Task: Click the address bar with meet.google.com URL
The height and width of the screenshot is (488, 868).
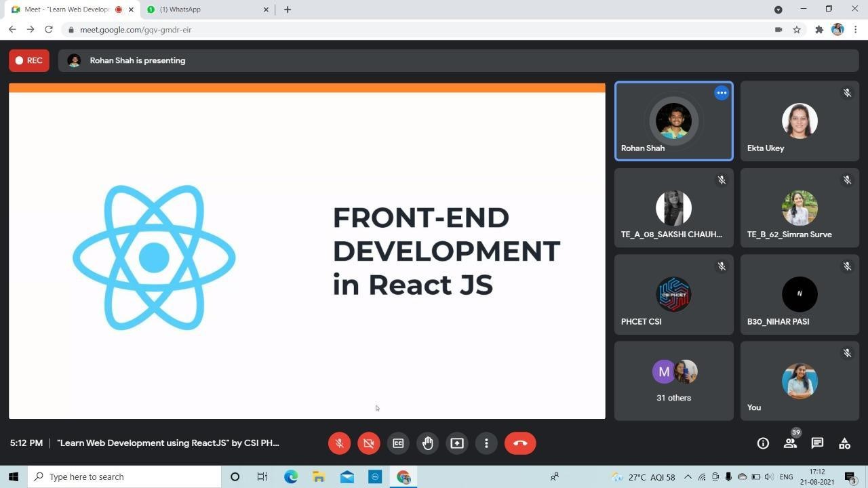Action: point(434,30)
